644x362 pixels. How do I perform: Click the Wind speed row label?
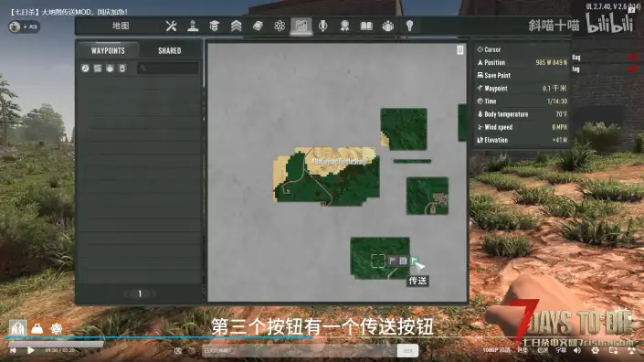click(498, 127)
